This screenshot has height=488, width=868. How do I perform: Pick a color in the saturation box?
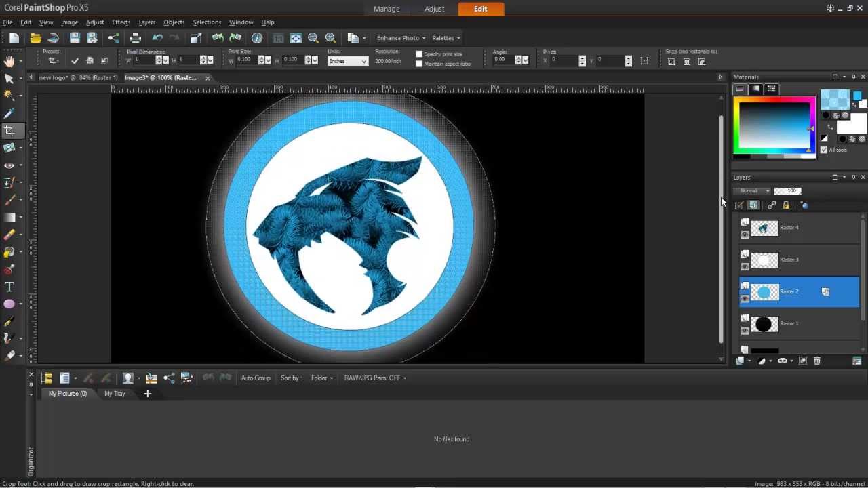coord(774,126)
